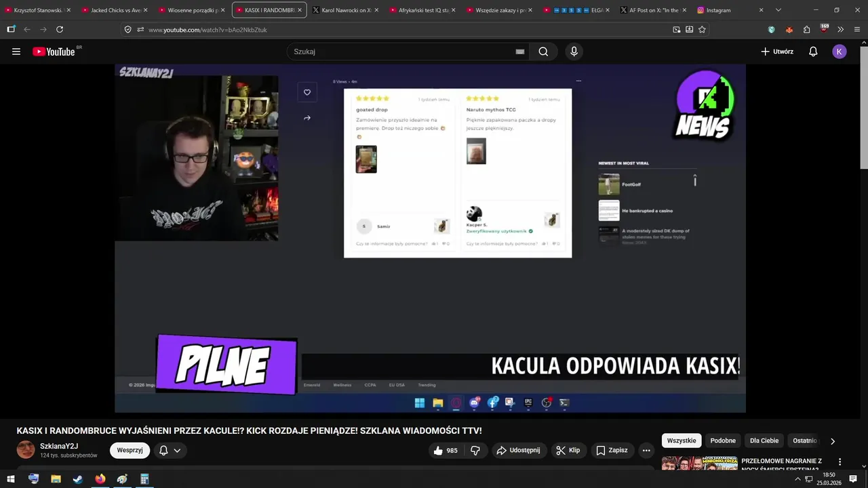Select the Dla Ciebie filter chip
This screenshot has height=488, width=868.
[764, 441]
